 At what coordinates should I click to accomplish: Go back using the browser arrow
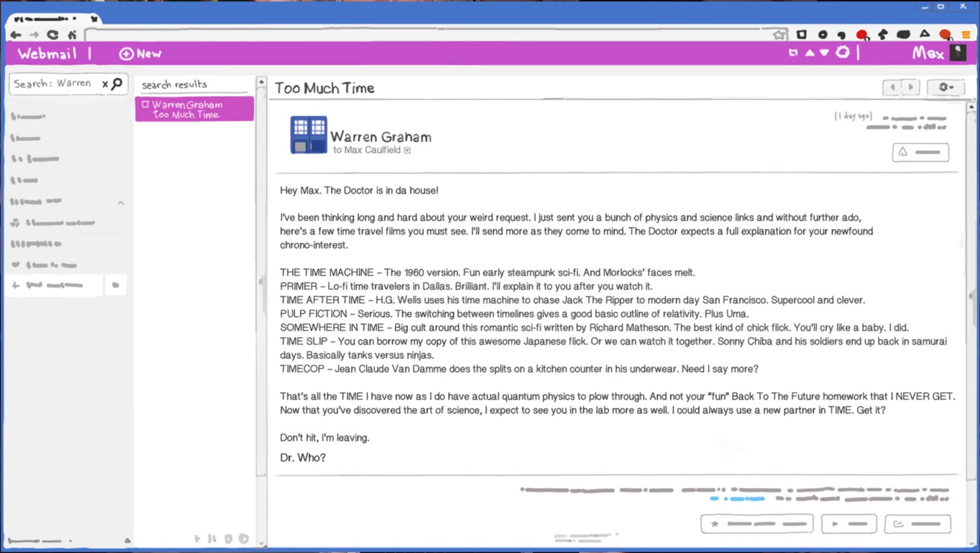coord(16,35)
